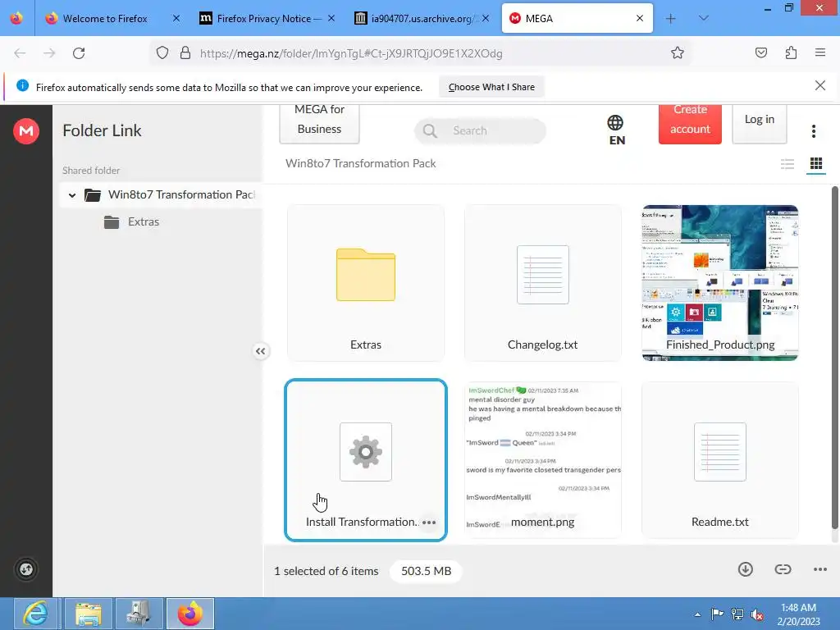Click the browser Back arrow
The width and height of the screenshot is (840, 630).
pyautogui.click(x=20, y=53)
